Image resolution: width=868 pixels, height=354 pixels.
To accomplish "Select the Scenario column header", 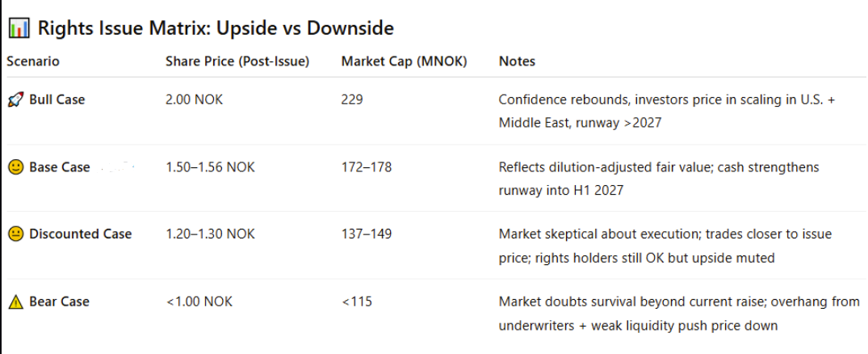I will (32, 61).
